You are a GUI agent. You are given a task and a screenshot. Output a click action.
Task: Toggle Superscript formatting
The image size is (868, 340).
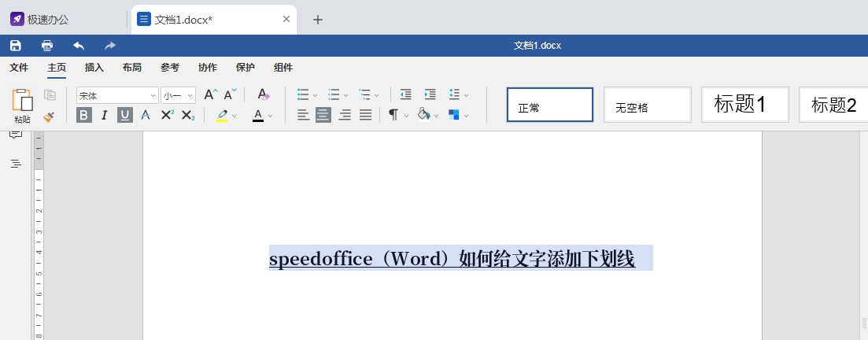(x=167, y=115)
